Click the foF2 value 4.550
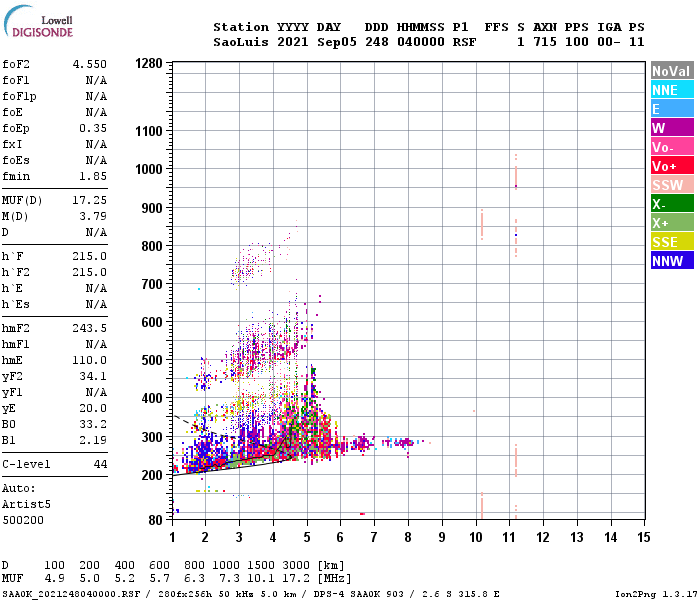Image resolution: width=700 pixels, height=600 pixels. pyautogui.click(x=90, y=64)
